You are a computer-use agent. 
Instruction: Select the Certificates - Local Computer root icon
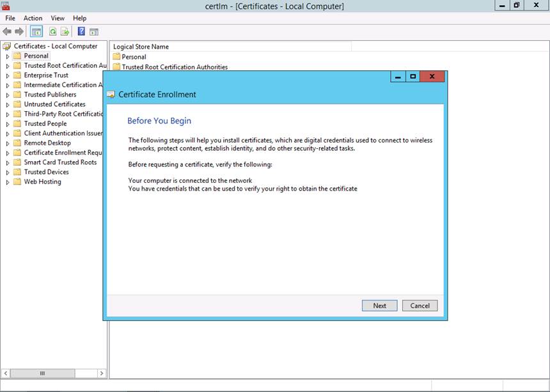pyautogui.click(x=7, y=46)
